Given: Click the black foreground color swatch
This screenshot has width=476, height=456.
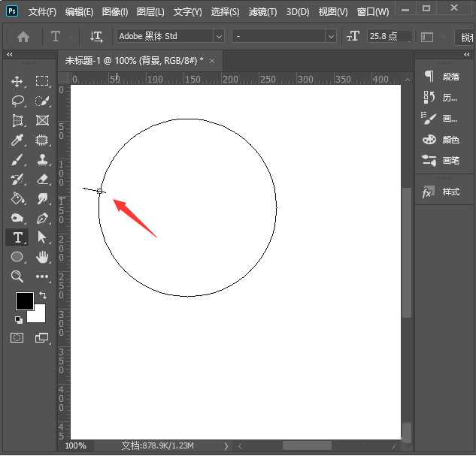Looking at the screenshot, I should [x=24, y=301].
